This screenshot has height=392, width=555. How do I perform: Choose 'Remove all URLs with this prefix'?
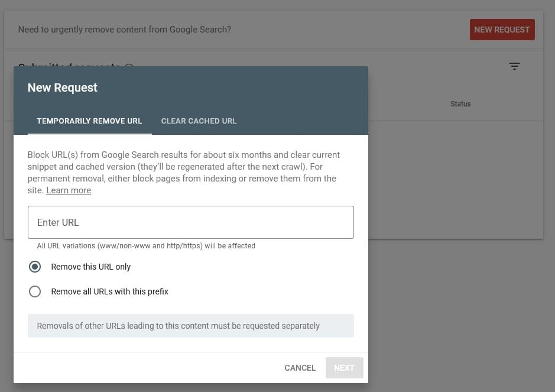(35, 291)
